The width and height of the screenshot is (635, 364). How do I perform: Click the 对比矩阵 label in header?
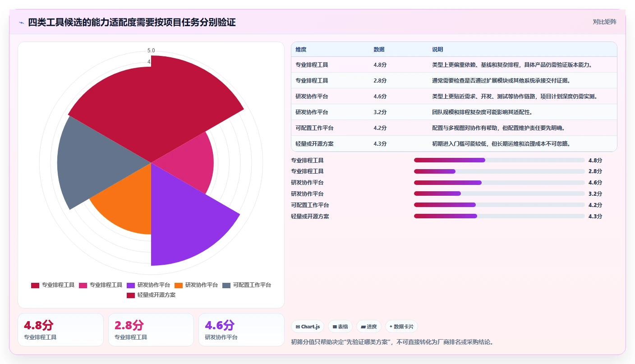(x=604, y=22)
